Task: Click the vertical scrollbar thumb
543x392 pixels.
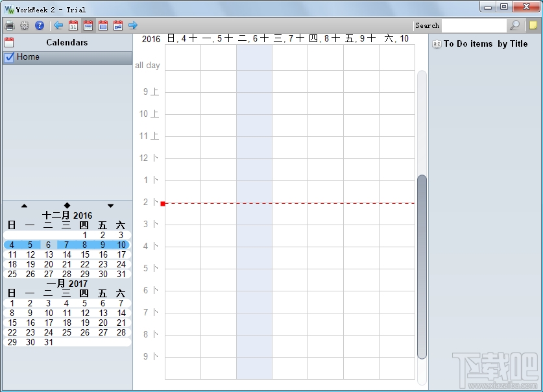Action: (422, 267)
